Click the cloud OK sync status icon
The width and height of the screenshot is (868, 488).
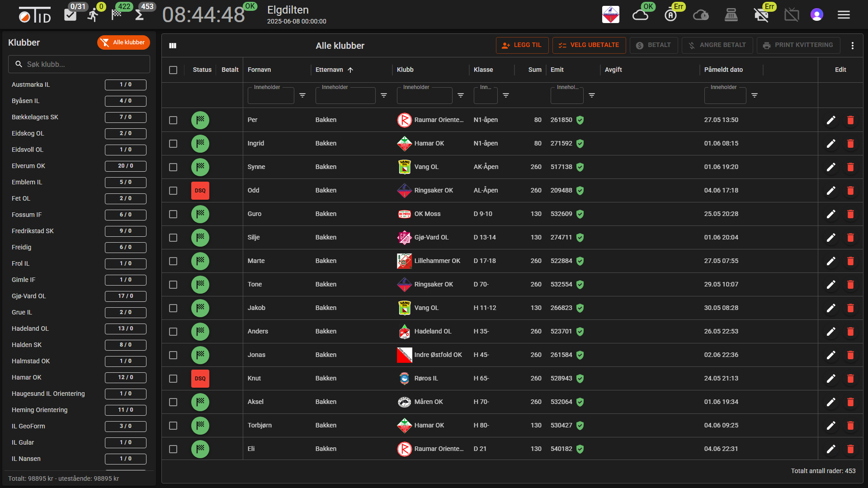(640, 15)
